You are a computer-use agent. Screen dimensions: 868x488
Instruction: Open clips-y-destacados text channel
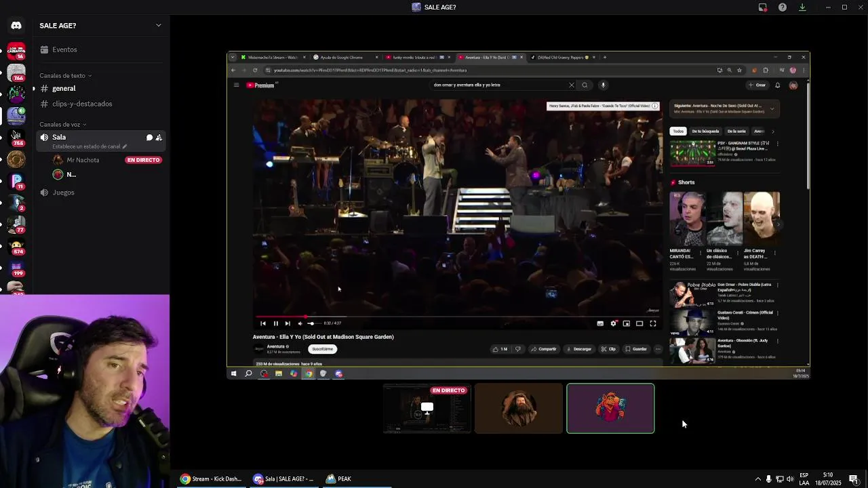click(x=102, y=104)
